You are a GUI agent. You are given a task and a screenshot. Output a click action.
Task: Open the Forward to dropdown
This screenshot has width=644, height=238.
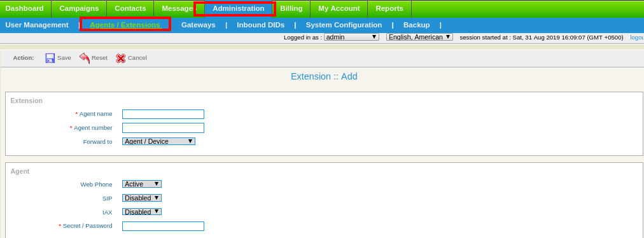(158, 141)
